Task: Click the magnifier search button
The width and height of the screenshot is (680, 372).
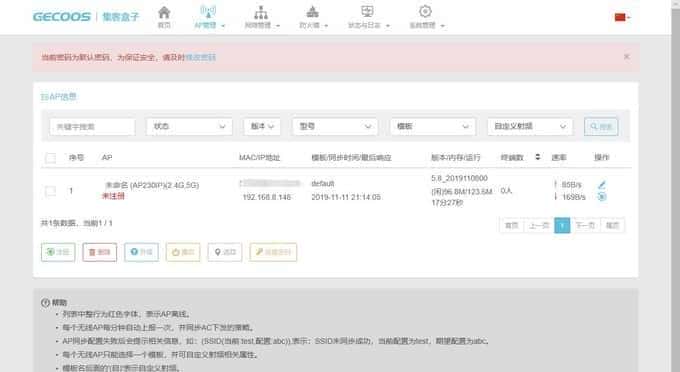Action: coord(601,127)
